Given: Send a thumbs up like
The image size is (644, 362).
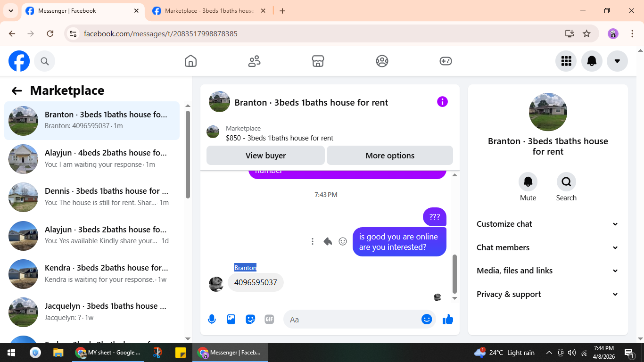Looking at the screenshot, I should pos(448,319).
